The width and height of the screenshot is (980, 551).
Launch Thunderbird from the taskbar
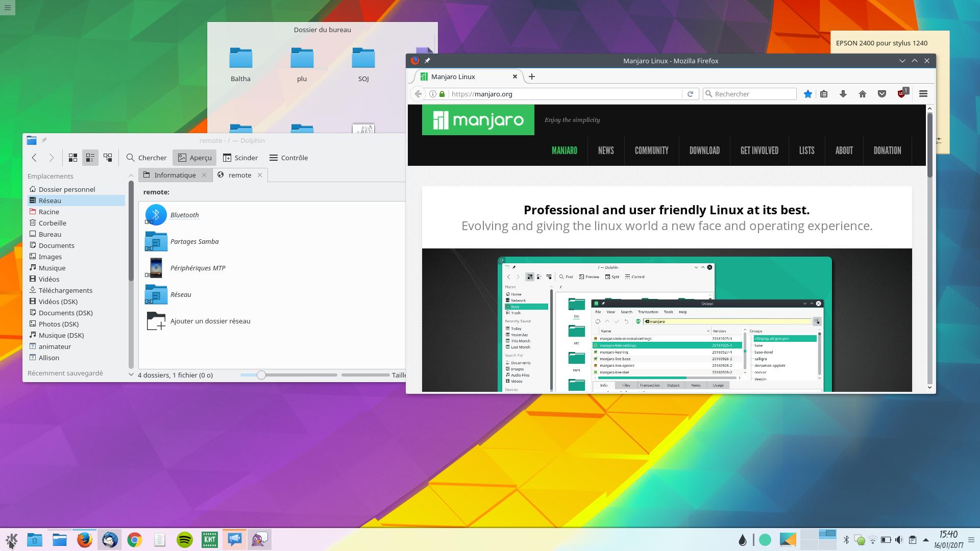(110, 540)
